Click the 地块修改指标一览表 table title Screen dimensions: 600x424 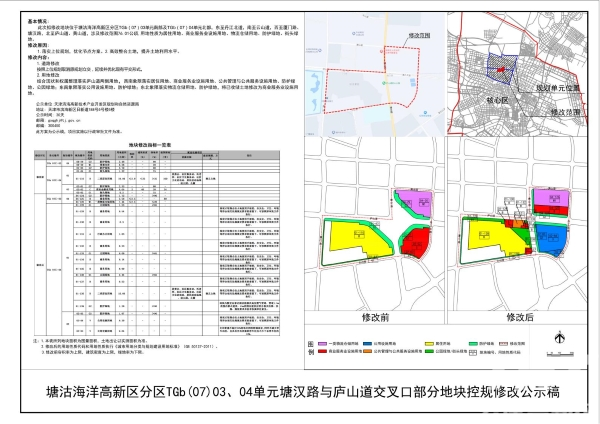150,145
